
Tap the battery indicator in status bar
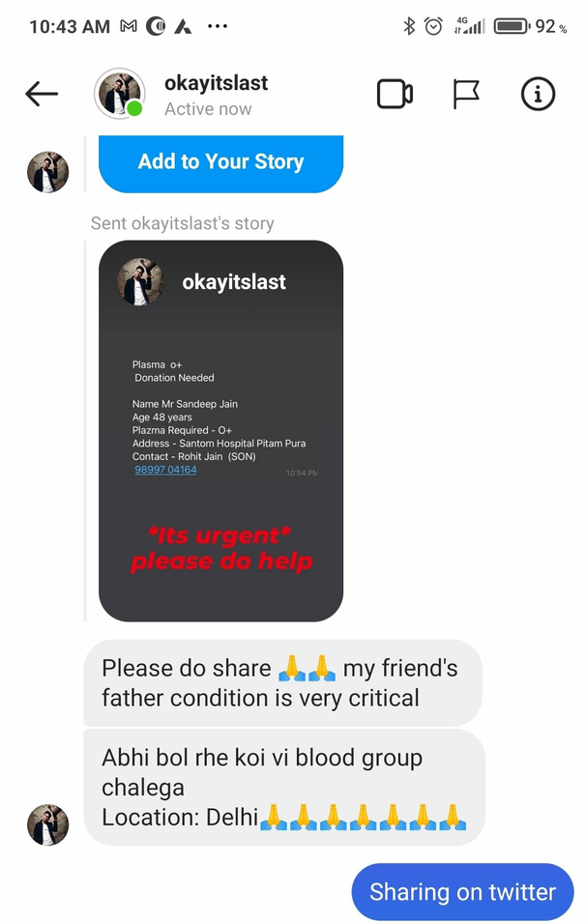point(512,26)
